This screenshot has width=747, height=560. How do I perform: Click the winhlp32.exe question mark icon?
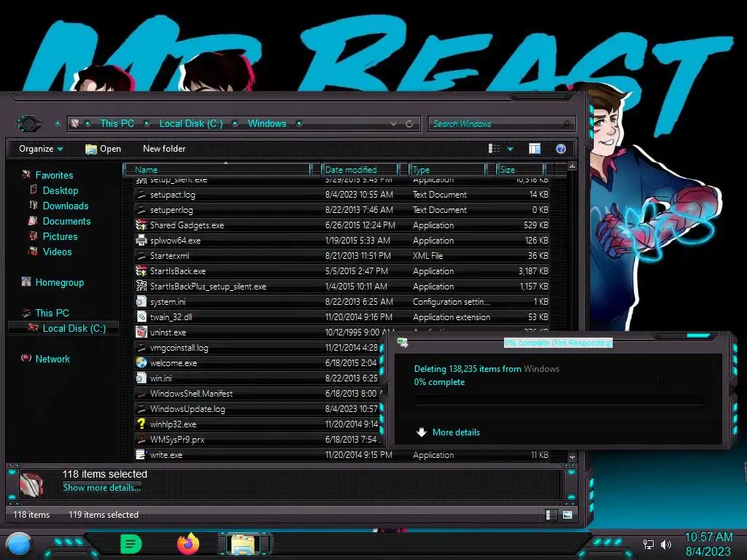point(141,424)
